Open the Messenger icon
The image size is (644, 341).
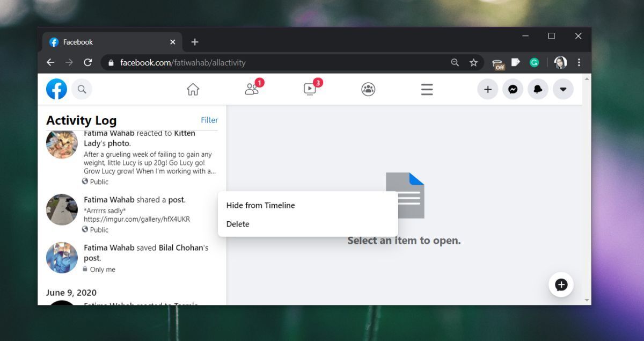[x=513, y=89]
